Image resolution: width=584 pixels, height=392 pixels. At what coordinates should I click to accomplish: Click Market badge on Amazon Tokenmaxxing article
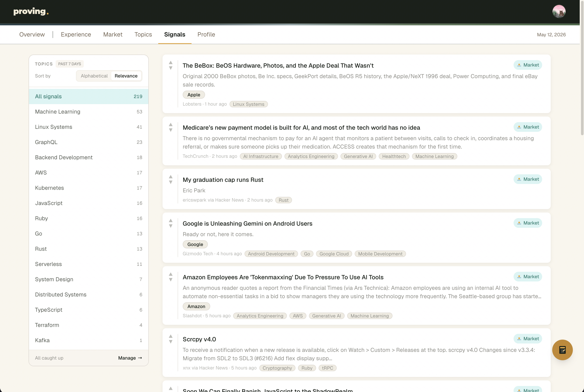(x=528, y=277)
